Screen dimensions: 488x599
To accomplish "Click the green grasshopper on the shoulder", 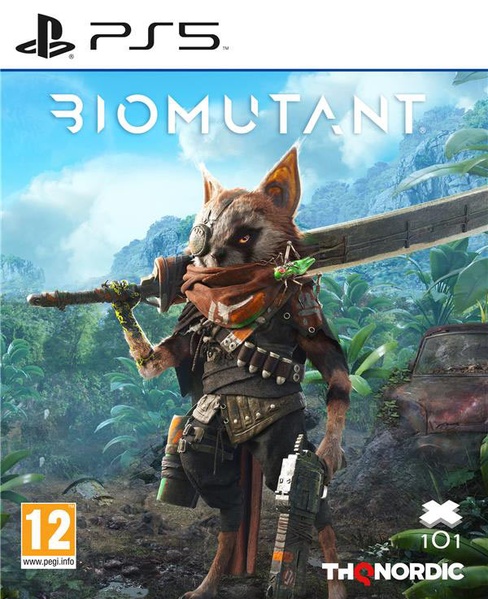I will 292,264.
